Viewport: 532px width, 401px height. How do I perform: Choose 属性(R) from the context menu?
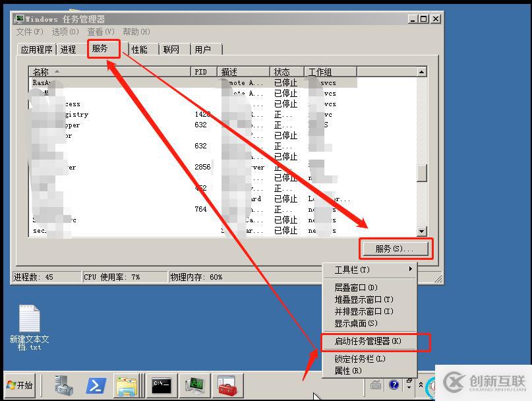point(369,371)
